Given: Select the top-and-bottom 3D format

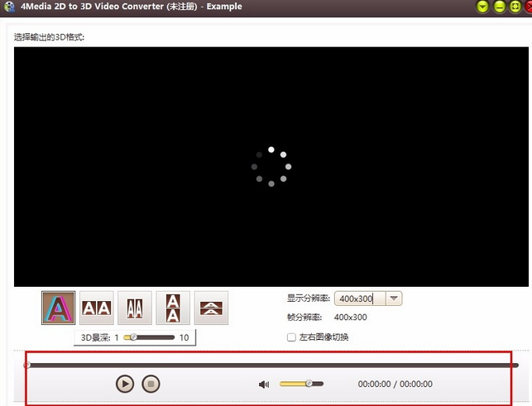Looking at the screenshot, I should pos(173,308).
